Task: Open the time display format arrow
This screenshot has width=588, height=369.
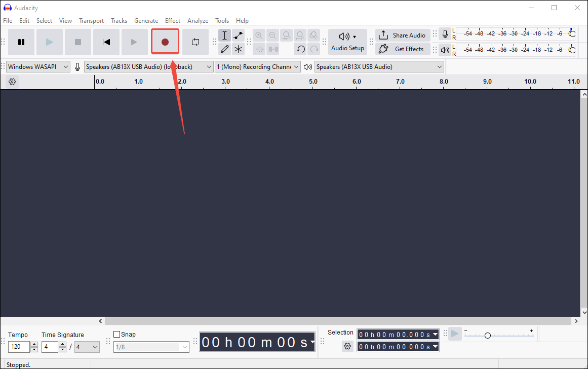Action: click(x=312, y=342)
